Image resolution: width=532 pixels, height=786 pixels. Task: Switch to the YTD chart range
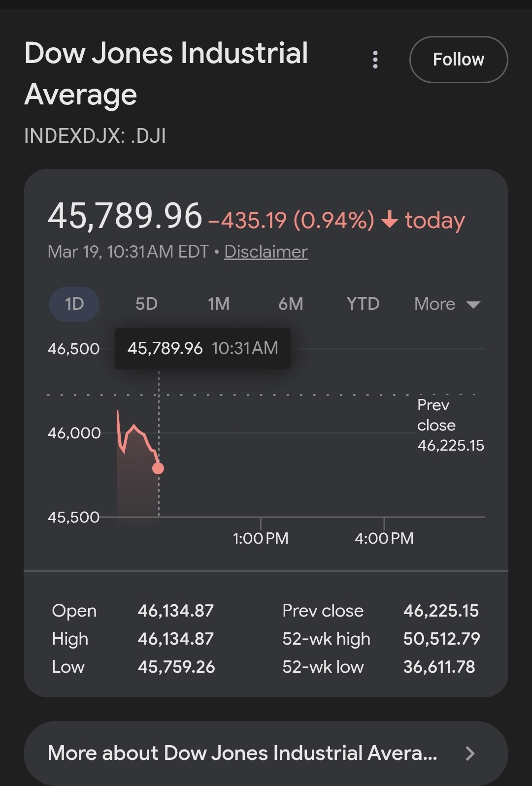[363, 304]
